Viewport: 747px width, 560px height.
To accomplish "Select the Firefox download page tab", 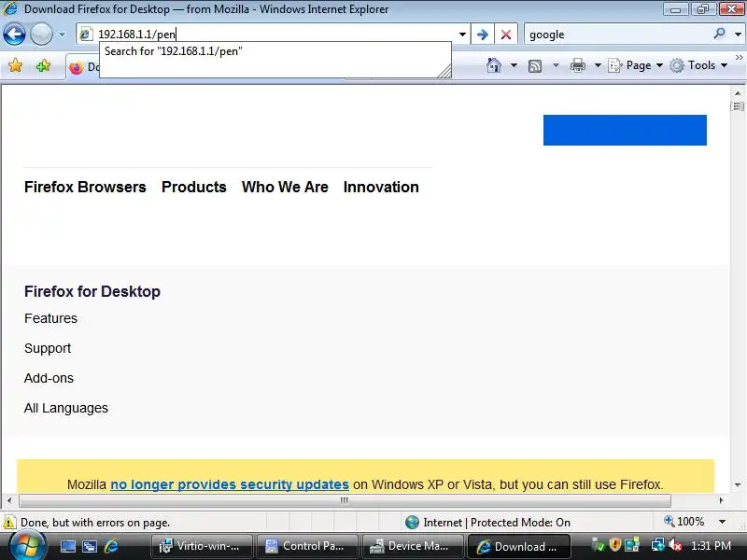I will (x=84, y=67).
